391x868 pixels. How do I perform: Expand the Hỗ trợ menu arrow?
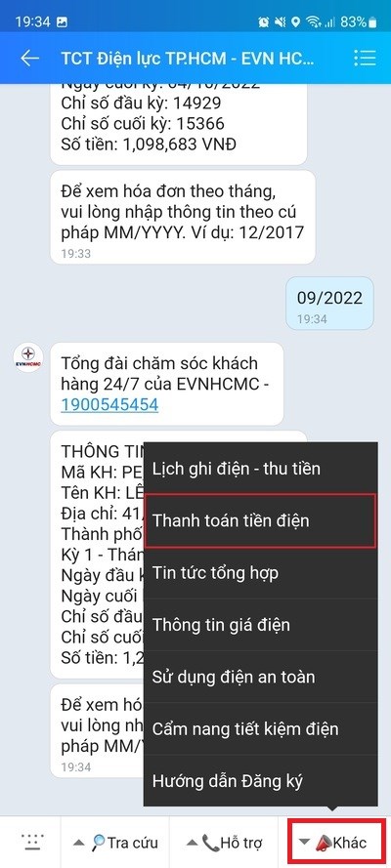point(193,843)
